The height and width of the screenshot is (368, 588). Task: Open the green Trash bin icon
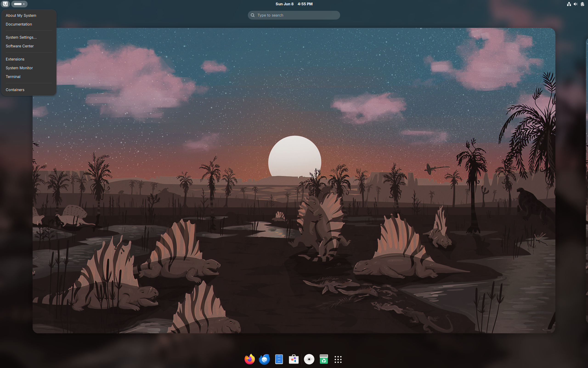[324, 359]
